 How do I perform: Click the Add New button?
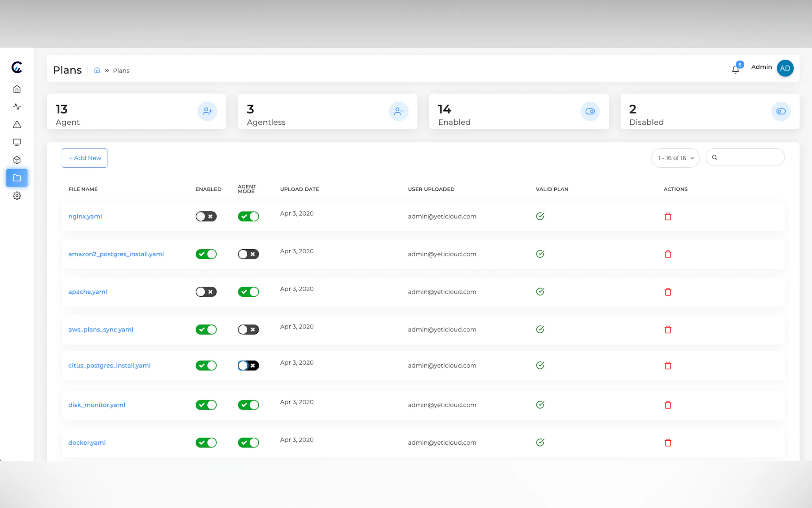[x=85, y=158]
